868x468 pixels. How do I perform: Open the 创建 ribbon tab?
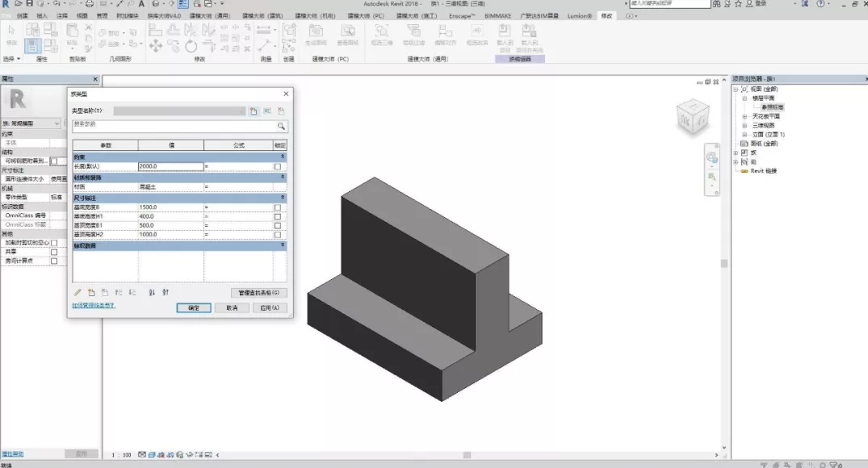(22, 15)
